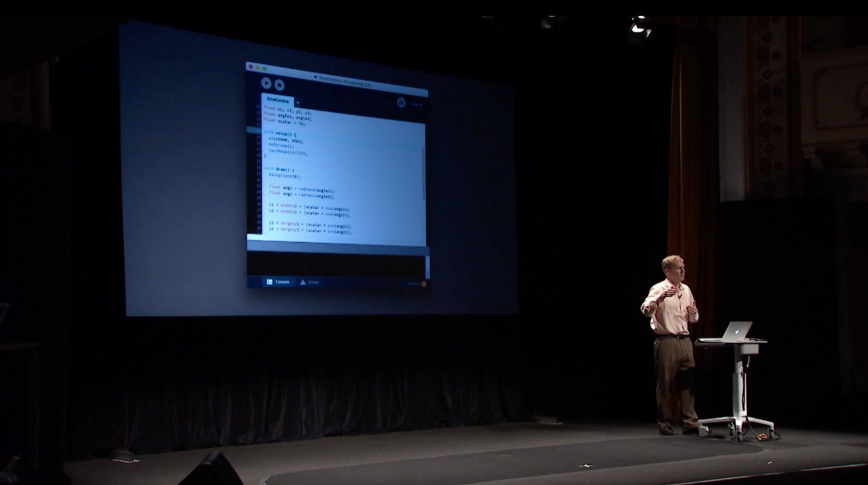
Task: Open the tab menu arrow next to SineCosine
Action: click(298, 102)
